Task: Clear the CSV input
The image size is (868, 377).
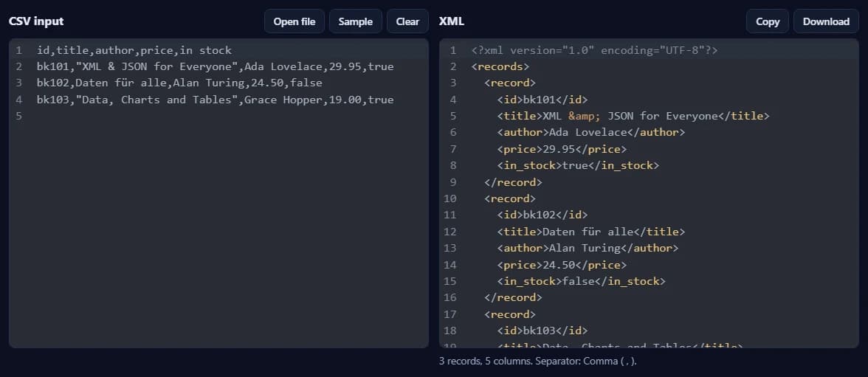Action: [x=407, y=21]
